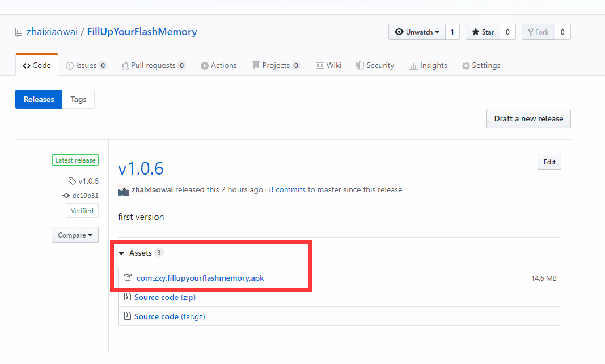View the 8 commits link
Viewport: 605px width, 364px height.
tap(287, 189)
